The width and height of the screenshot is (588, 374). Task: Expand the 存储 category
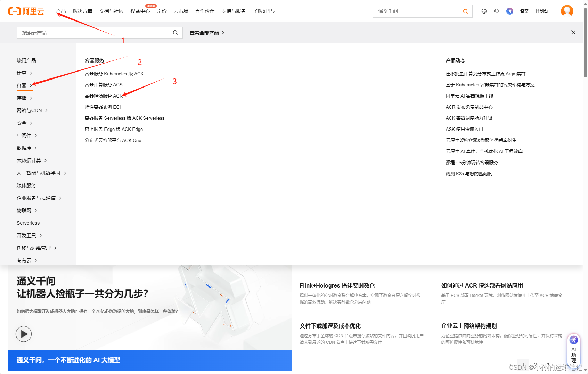tap(24, 98)
